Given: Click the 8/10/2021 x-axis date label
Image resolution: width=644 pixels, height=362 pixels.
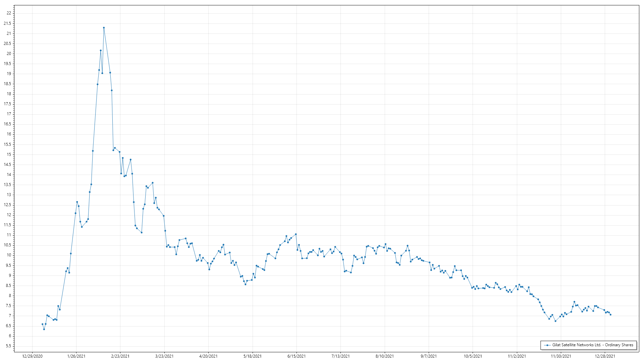Looking at the screenshot, I should 385,356.
